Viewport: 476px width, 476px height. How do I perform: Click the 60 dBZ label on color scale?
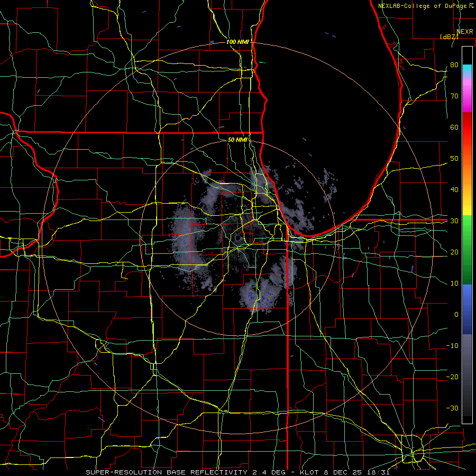click(454, 127)
